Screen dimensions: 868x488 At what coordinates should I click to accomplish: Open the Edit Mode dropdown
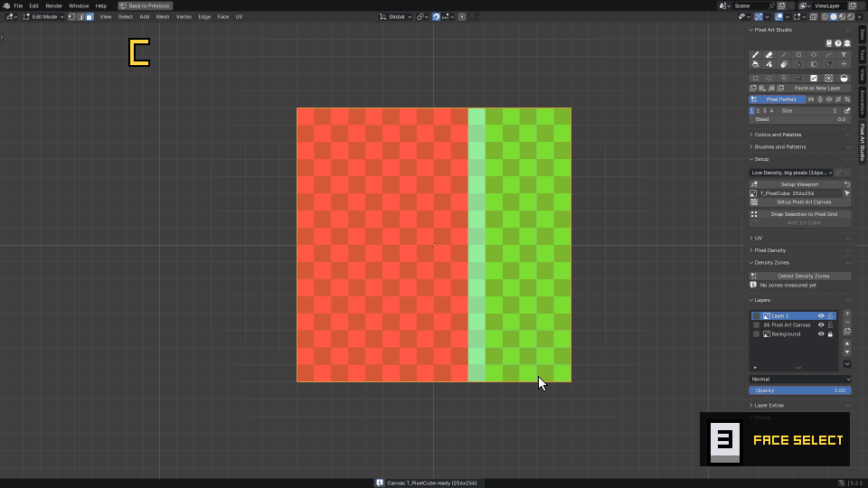pyautogui.click(x=43, y=17)
